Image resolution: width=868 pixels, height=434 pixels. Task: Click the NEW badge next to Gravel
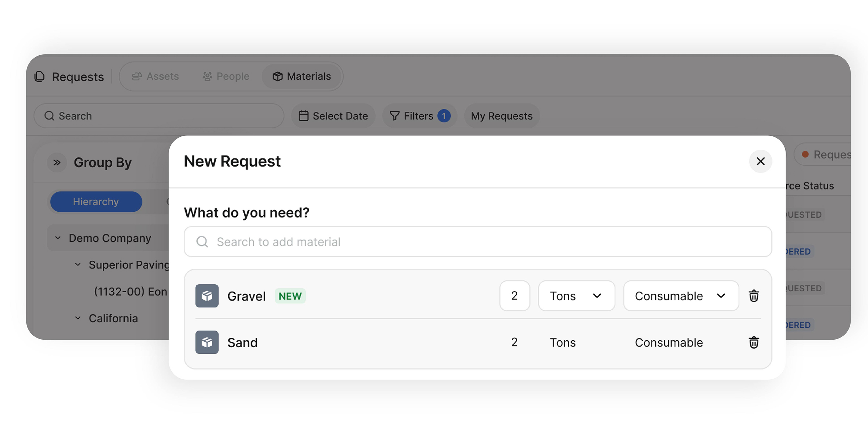[290, 296]
